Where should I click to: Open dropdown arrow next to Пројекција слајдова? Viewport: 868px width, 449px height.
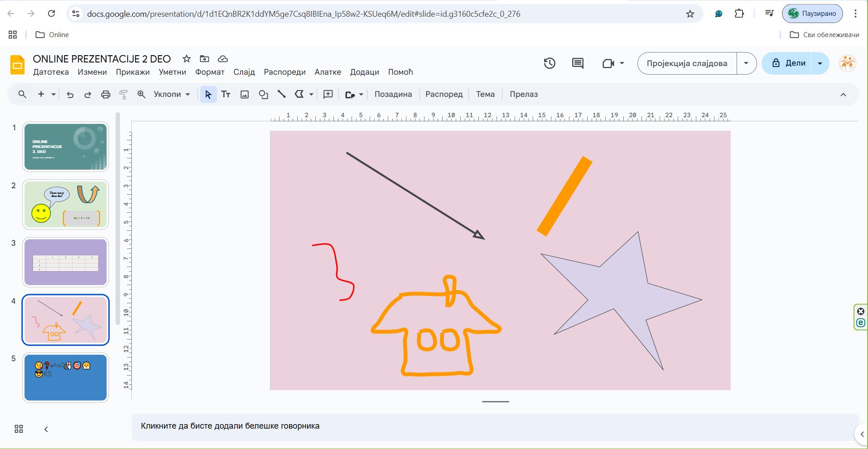point(746,63)
